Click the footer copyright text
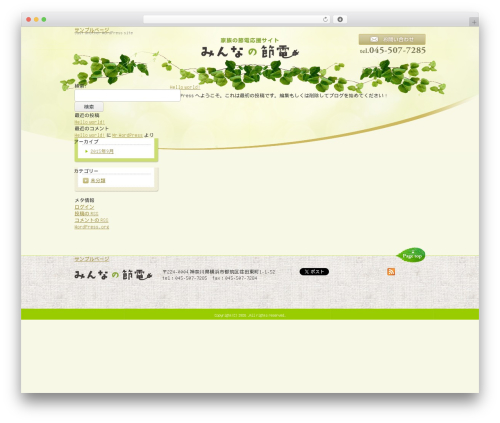This screenshot has width=500, height=423. (x=250, y=315)
